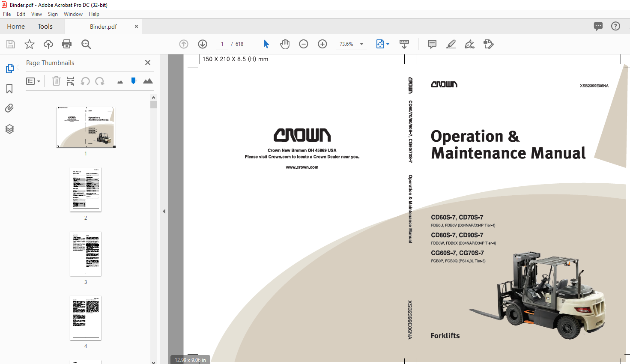Delete the selected page with trash icon
Image resolution: width=630 pixels, height=364 pixels.
(x=56, y=81)
